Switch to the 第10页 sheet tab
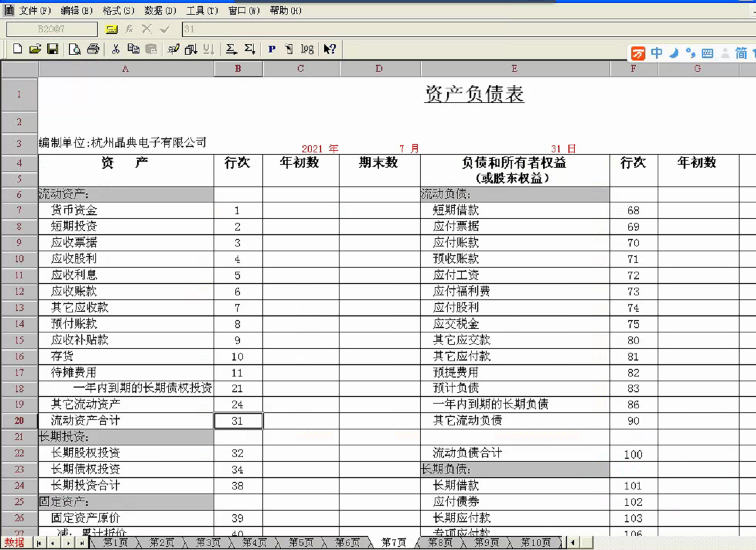This screenshot has height=550, width=756. click(535, 542)
